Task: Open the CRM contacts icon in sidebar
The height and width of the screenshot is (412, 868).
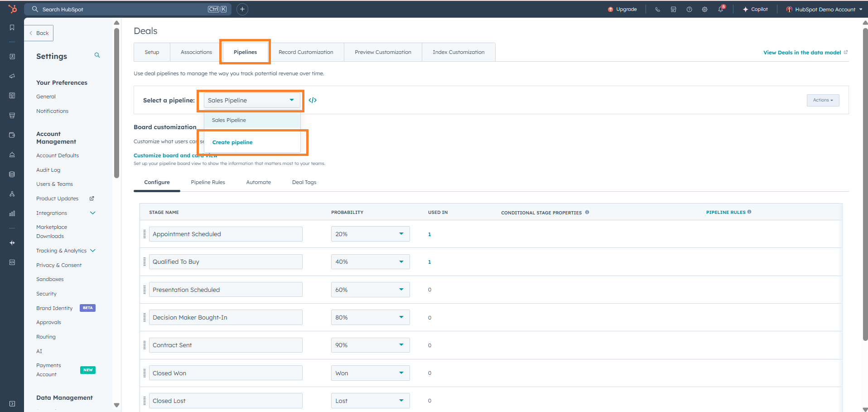Action: click(12, 57)
